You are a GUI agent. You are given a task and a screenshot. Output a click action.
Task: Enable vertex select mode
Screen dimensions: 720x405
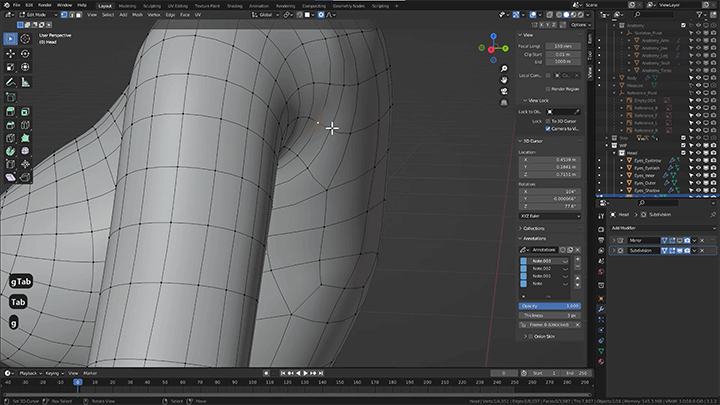64,15
